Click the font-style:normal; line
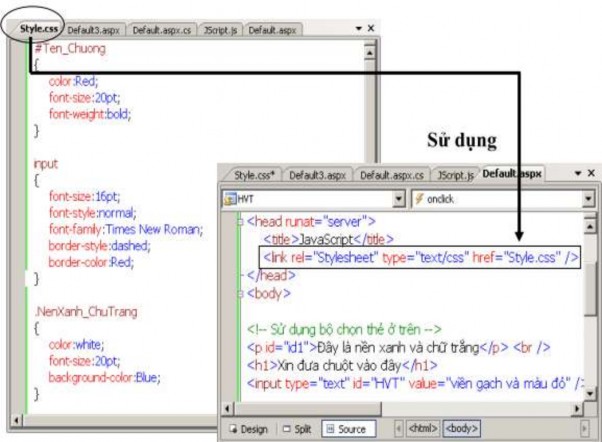The height and width of the screenshot is (442, 602). pyautogui.click(x=92, y=213)
